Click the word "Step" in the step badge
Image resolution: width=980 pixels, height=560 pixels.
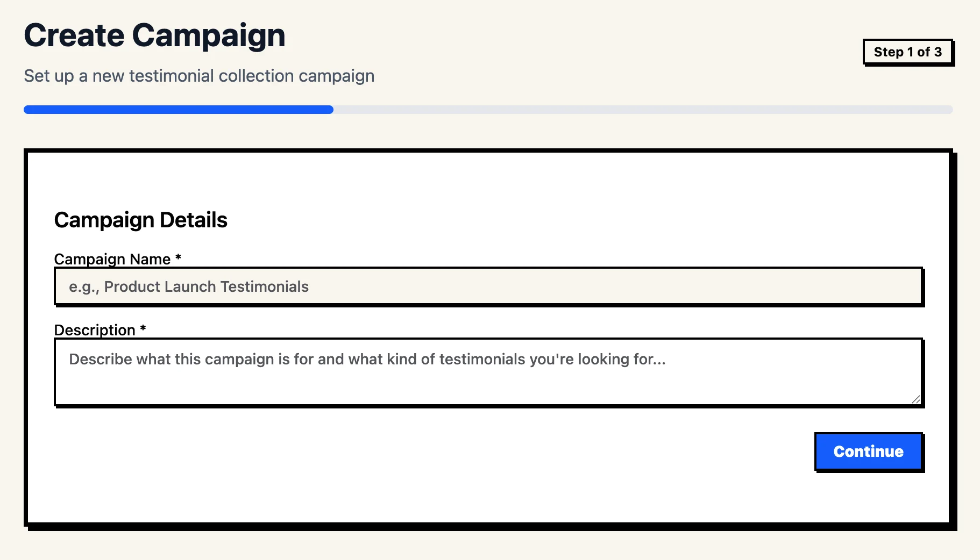[888, 52]
